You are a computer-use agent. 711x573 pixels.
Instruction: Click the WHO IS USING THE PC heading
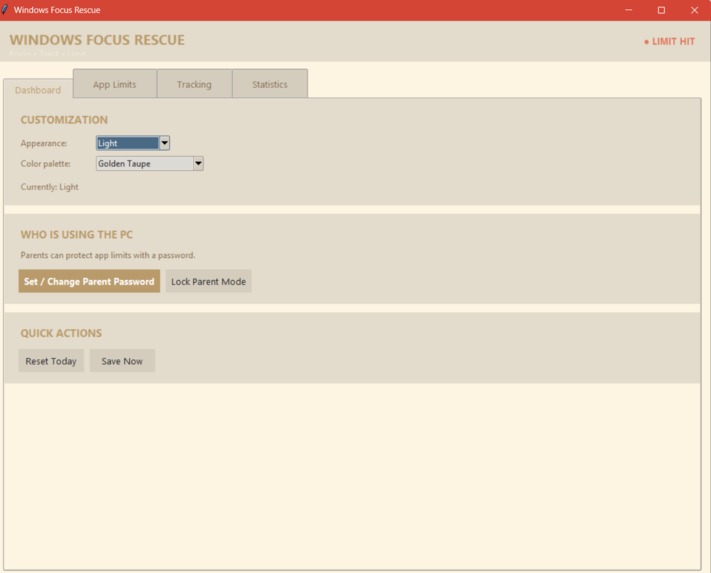coord(77,234)
